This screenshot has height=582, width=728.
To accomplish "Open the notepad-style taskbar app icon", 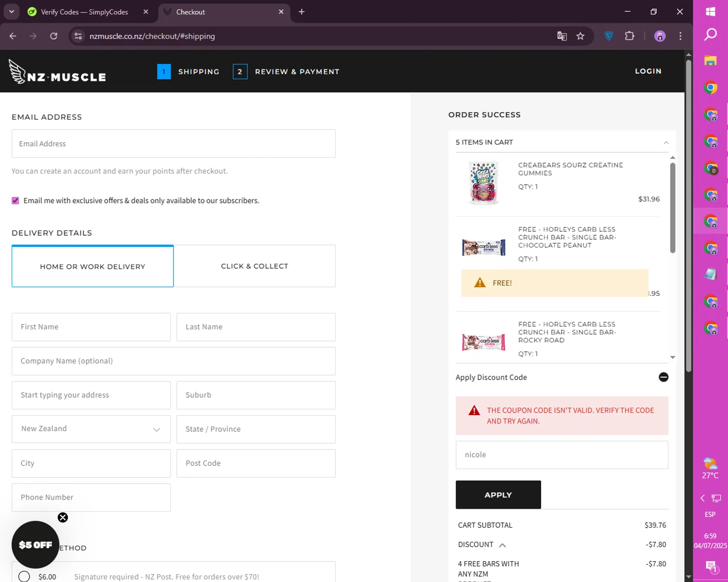I will (x=711, y=275).
